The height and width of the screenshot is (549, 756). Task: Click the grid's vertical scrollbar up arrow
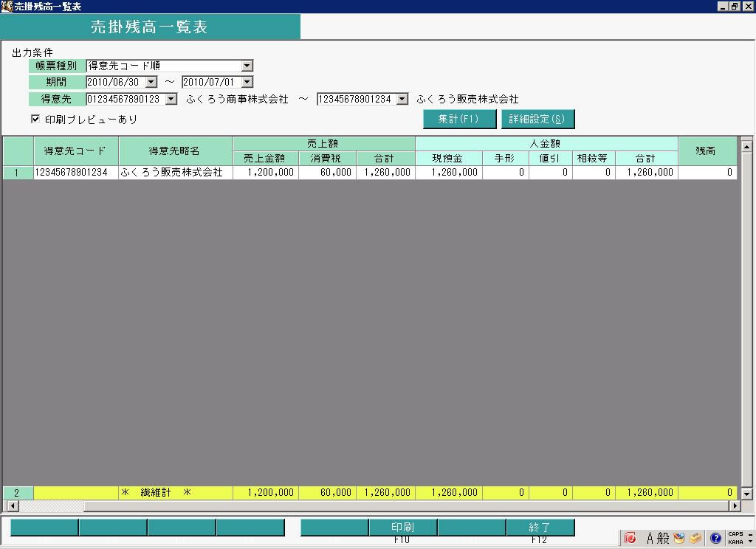(x=746, y=146)
